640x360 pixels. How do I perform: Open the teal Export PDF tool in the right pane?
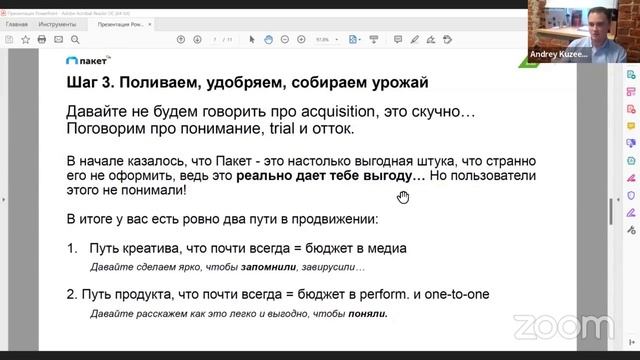click(x=631, y=75)
